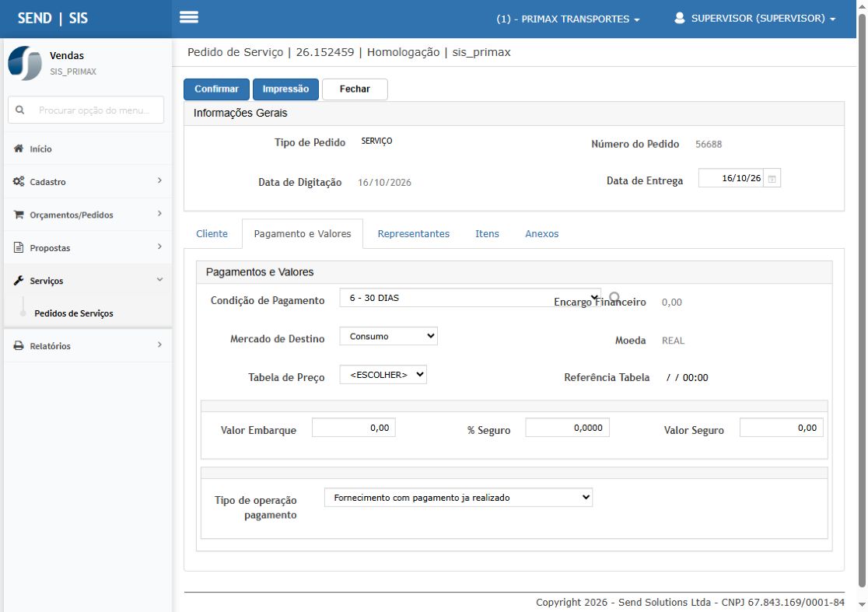This screenshot has width=868, height=612.
Task: Click the Propostas document icon
Action: [x=18, y=247]
